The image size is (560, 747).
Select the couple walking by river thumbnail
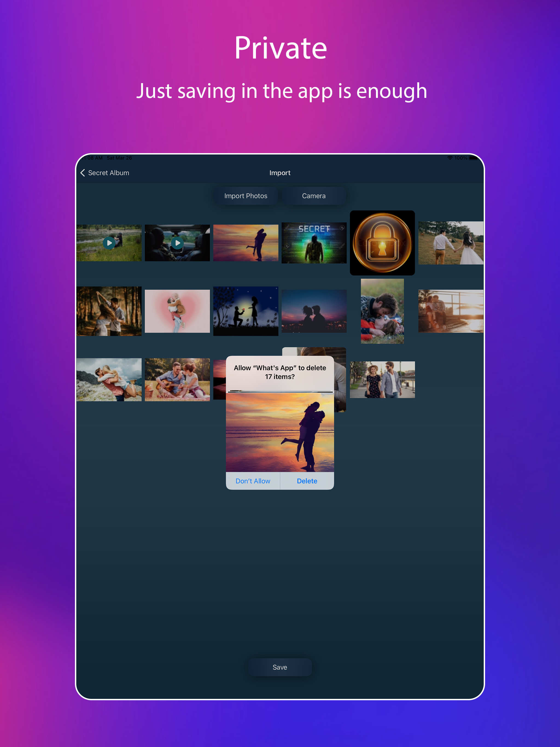point(382,380)
